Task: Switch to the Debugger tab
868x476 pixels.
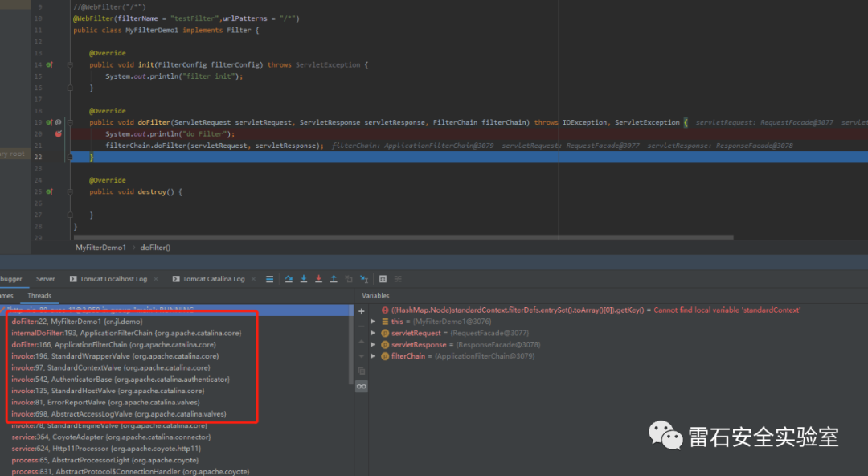Action: click(x=11, y=279)
